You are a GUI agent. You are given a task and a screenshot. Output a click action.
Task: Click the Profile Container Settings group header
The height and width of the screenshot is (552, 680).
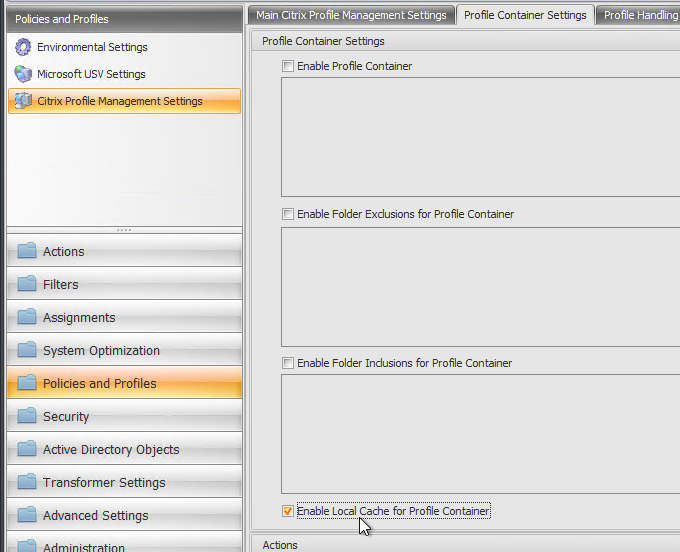point(465,41)
